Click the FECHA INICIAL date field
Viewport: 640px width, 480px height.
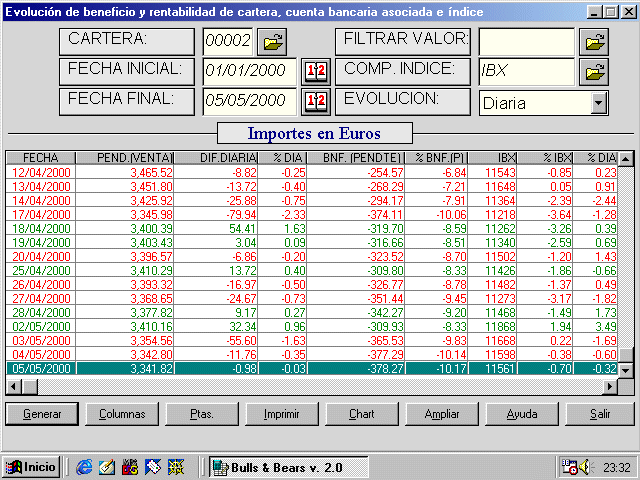pyautogui.click(x=249, y=71)
